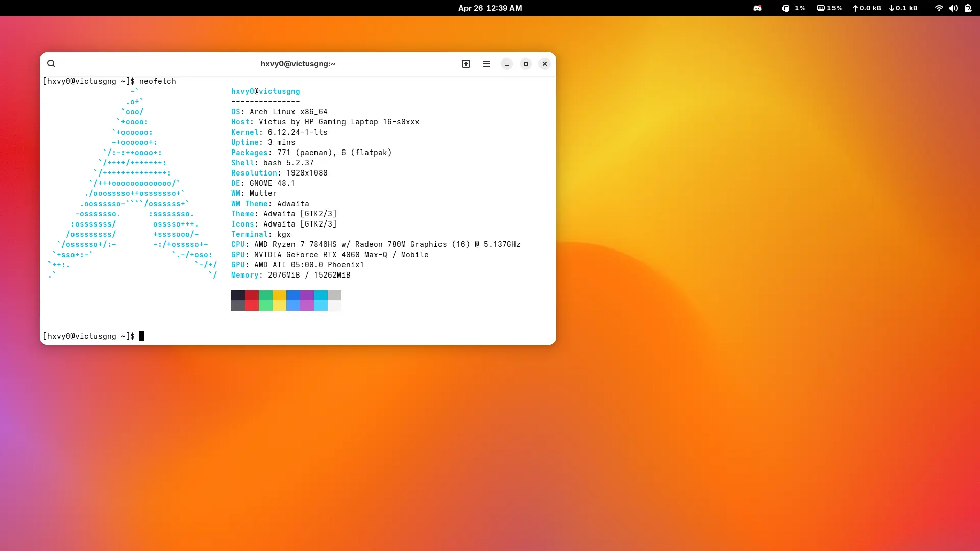
Task: Click the download speed arrow indicator
Action: [x=892, y=8]
